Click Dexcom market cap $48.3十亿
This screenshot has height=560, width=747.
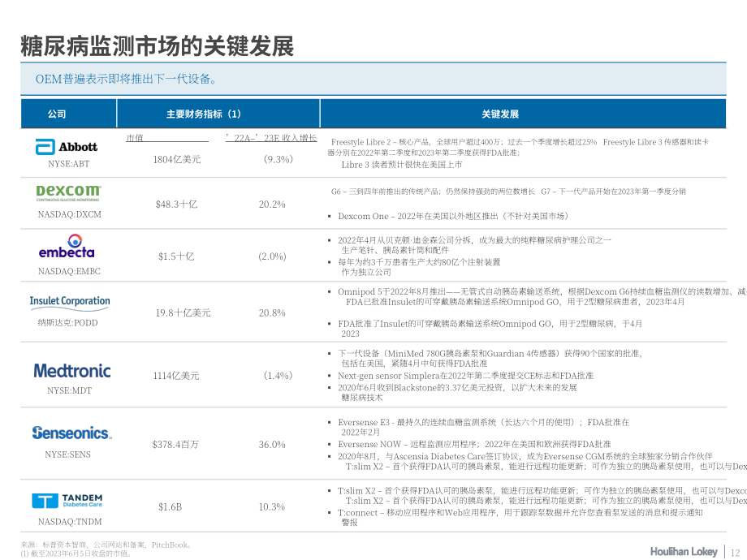coord(176,205)
